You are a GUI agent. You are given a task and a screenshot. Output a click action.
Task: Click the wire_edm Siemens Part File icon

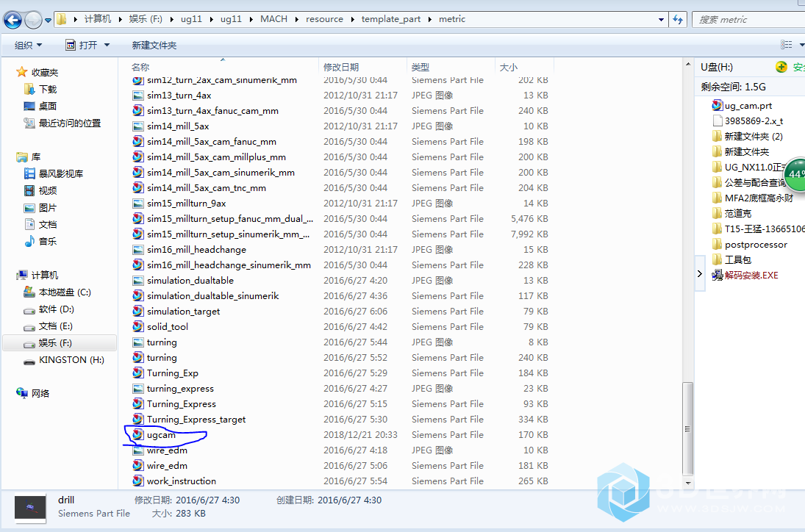tap(137, 465)
